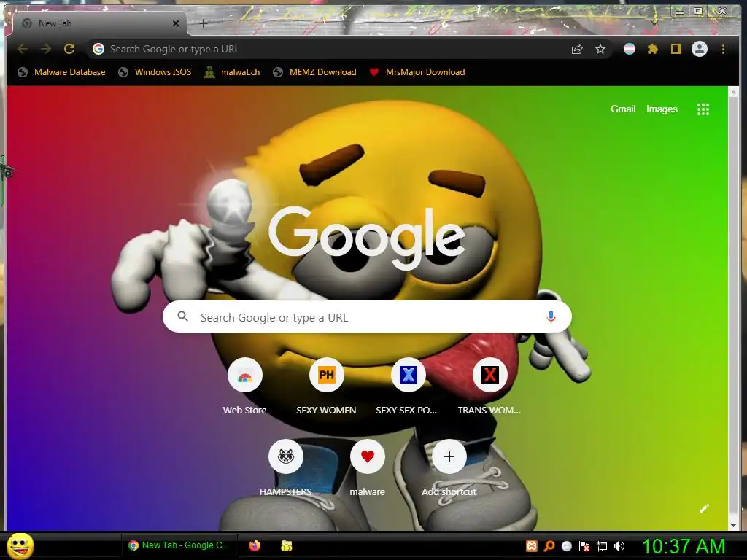Viewport: 747px width, 560px height.
Task: Open Chrome's three-dot menu
Action: coord(723,49)
